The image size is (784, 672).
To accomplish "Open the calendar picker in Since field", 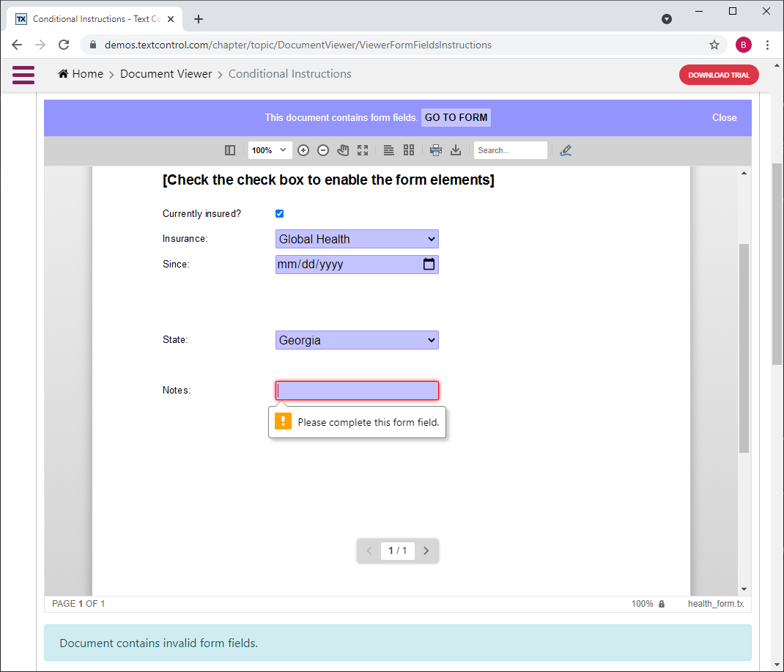I will (429, 264).
